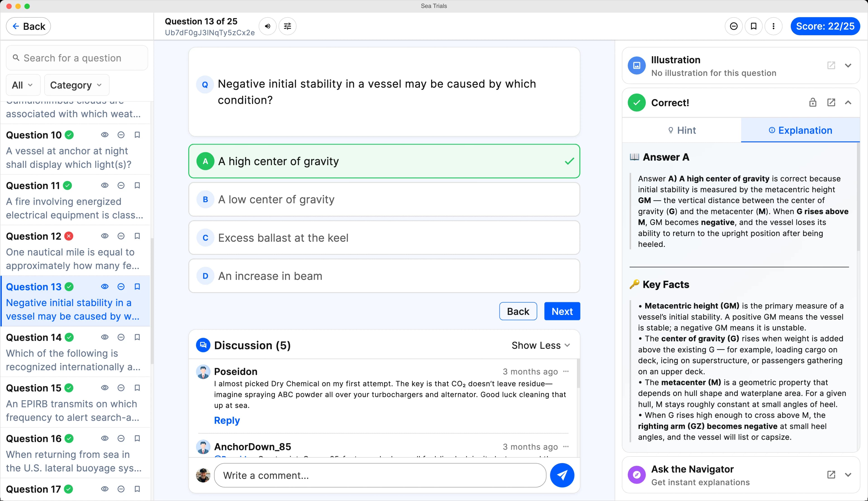The image size is (868, 501).
Task: Click the Score: 22/25 badge
Action: pos(825,26)
